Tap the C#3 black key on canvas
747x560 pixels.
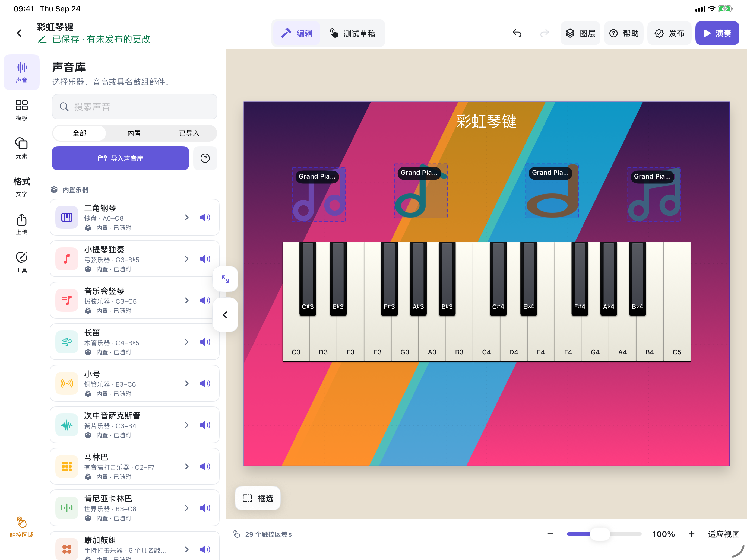click(308, 278)
